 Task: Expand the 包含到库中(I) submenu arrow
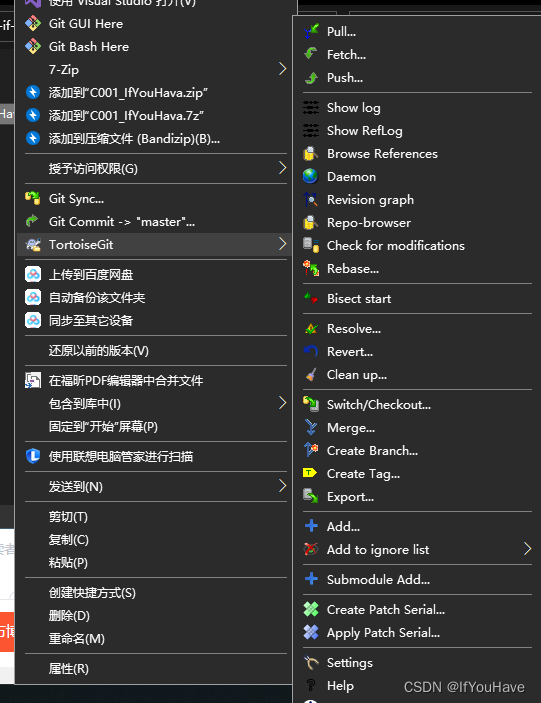coord(282,403)
